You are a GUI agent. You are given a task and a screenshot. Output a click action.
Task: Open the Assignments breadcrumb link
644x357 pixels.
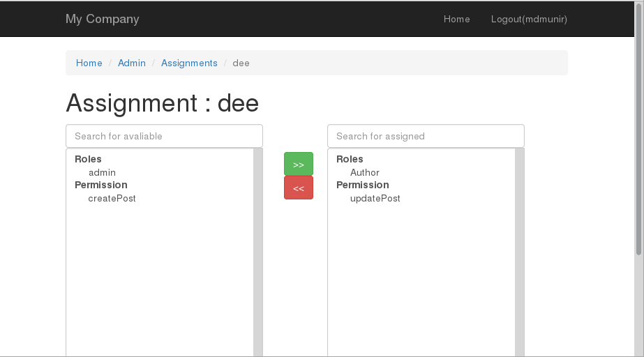tap(189, 63)
